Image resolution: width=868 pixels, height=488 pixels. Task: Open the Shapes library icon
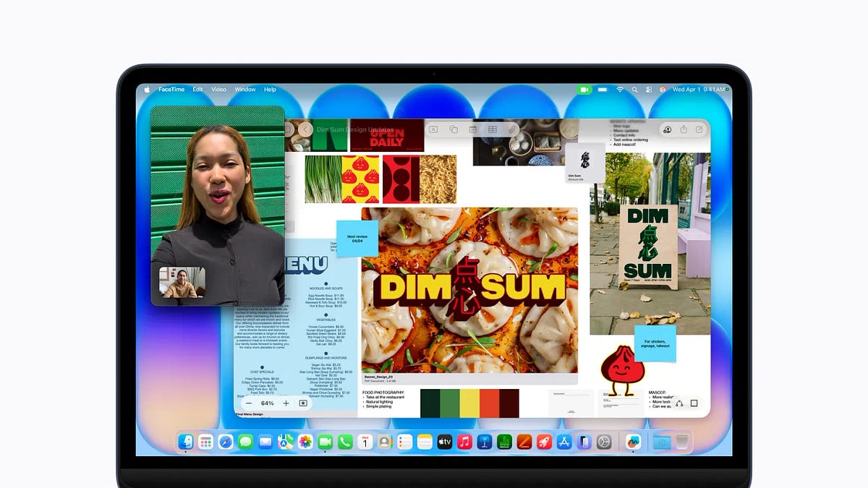[x=453, y=129]
